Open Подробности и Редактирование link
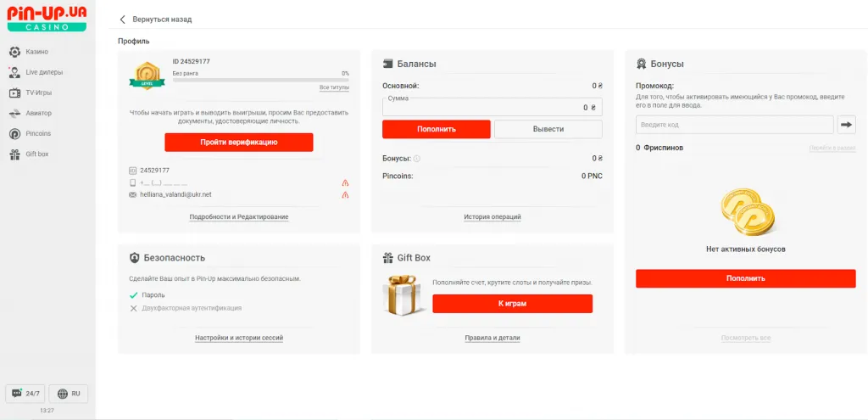 point(238,216)
